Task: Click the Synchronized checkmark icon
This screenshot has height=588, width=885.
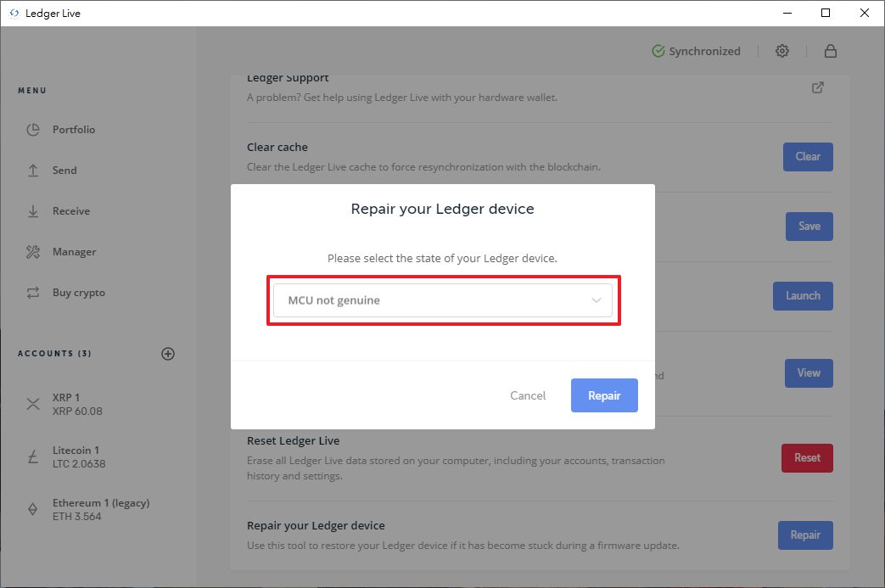Action: [x=658, y=51]
